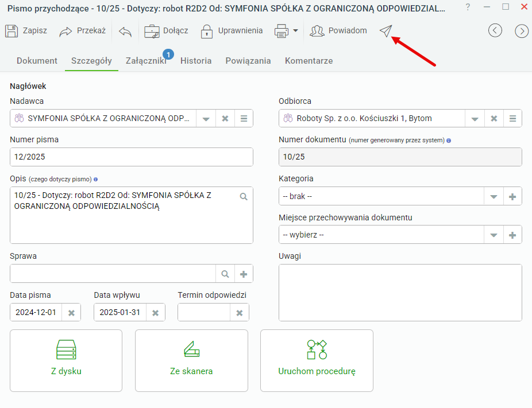Click the Opis description text area
Image resolution: width=532 pixels, height=408 pixels.
pyautogui.click(x=132, y=215)
